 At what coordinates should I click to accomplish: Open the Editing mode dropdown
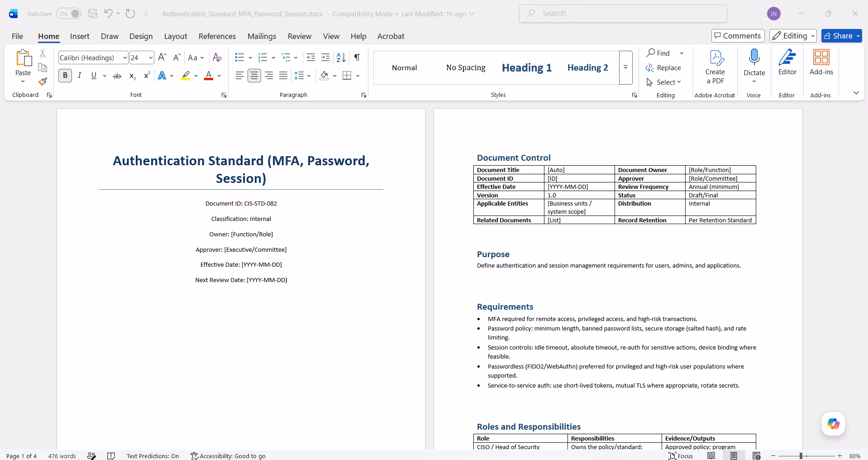(794, 36)
